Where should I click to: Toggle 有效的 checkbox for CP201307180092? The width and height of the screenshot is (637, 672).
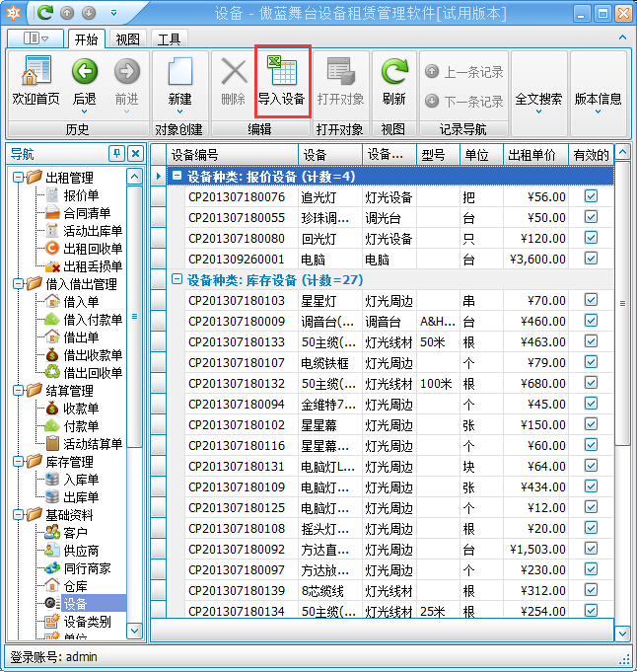pyautogui.click(x=592, y=548)
